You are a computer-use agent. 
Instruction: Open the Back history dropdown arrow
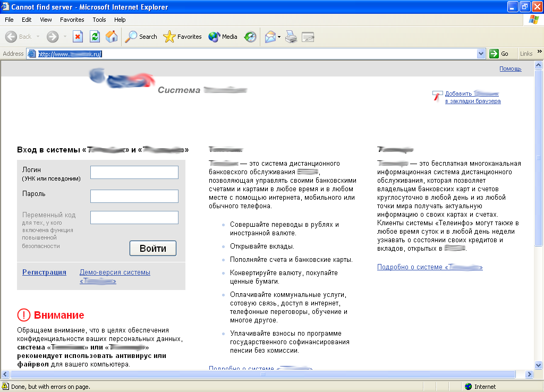tap(38, 37)
